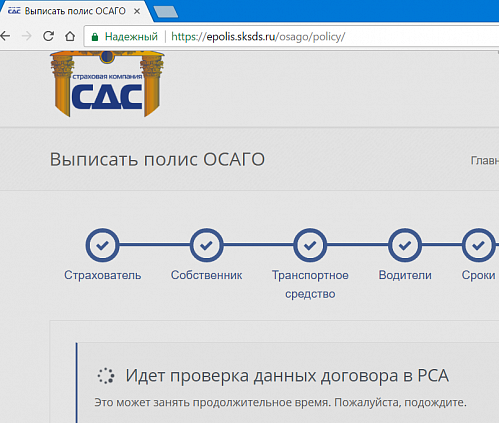Image resolution: width=499 pixels, height=423 pixels.
Task: Select the Сроки step circle
Action: pos(478,245)
